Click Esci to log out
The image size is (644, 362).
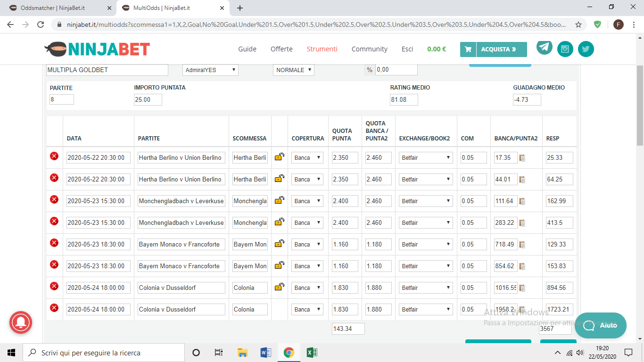[x=407, y=49]
